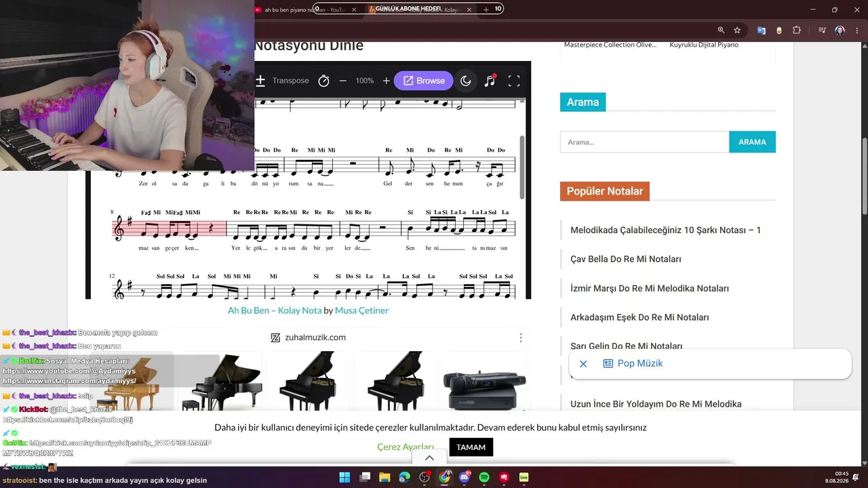The image size is (868, 488).
Task: Open the media control playlist icon
Action: pyautogui.click(x=822, y=30)
